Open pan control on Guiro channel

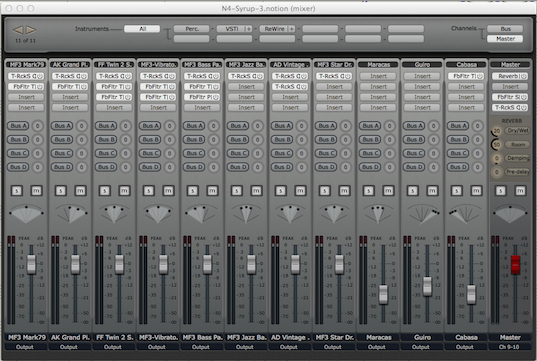tap(423, 214)
